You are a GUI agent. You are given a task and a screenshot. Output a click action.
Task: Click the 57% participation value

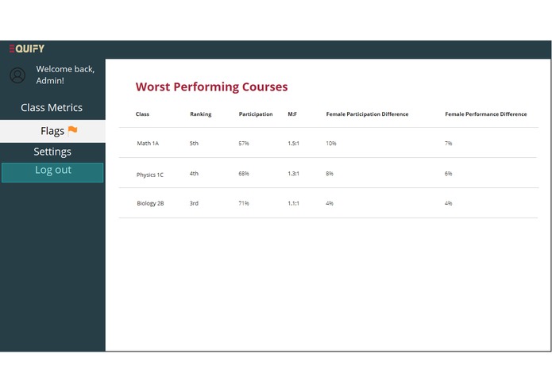244,144
